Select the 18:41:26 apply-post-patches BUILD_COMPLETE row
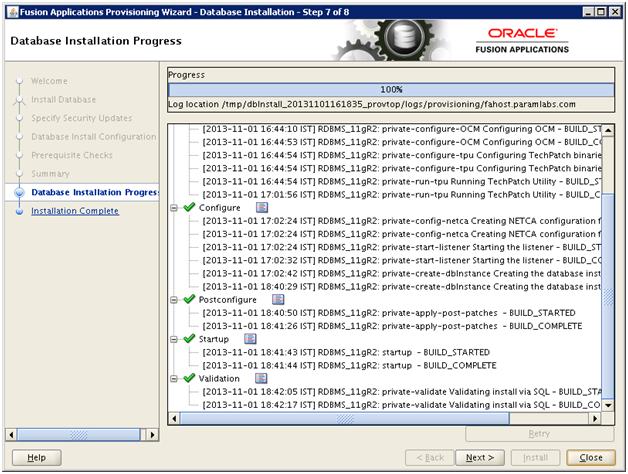The height and width of the screenshot is (474, 628). click(392, 326)
